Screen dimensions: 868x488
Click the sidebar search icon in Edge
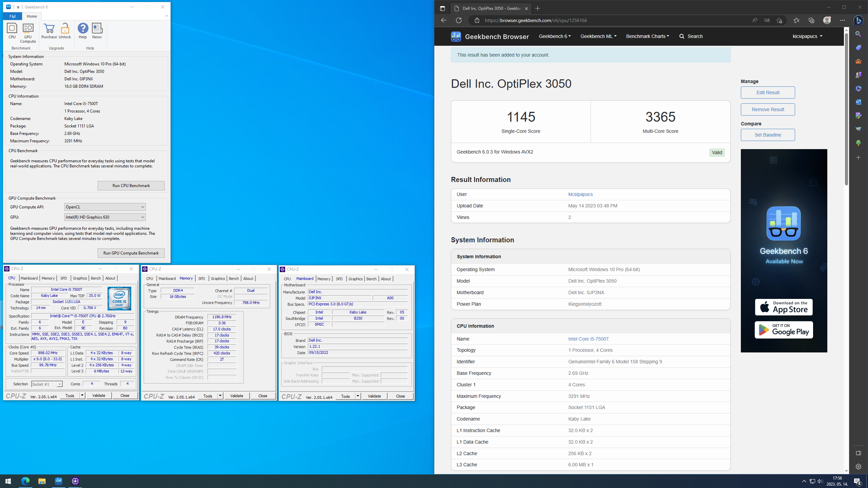point(858,34)
